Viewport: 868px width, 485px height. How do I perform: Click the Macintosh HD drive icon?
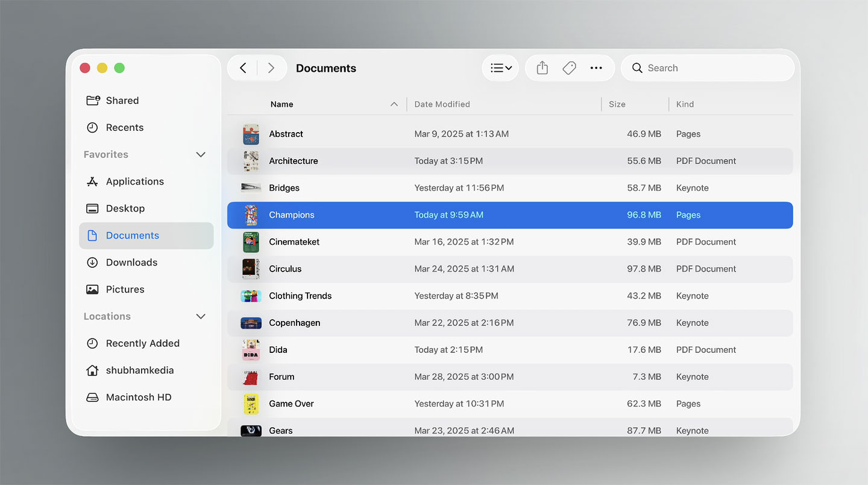[92, 398]
